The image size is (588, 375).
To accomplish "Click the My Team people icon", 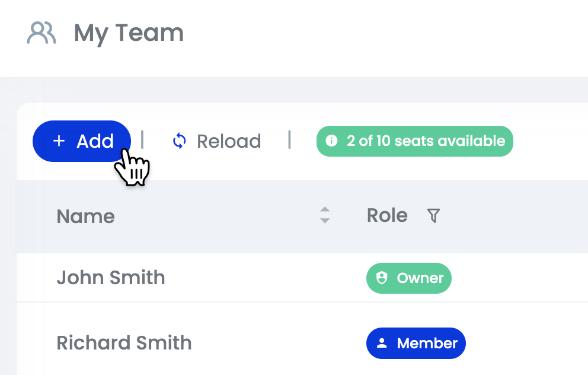I will click(41, 34).
